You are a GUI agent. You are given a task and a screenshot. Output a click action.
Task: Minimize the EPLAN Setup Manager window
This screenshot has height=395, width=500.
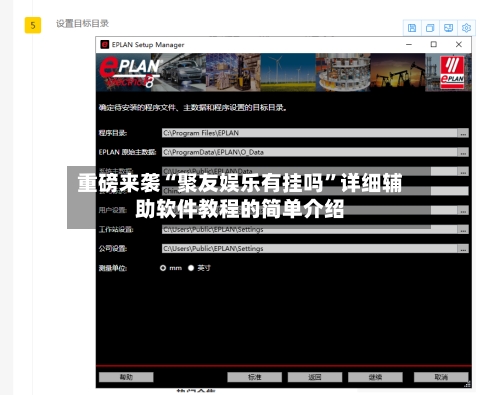(x=409, y=44)
